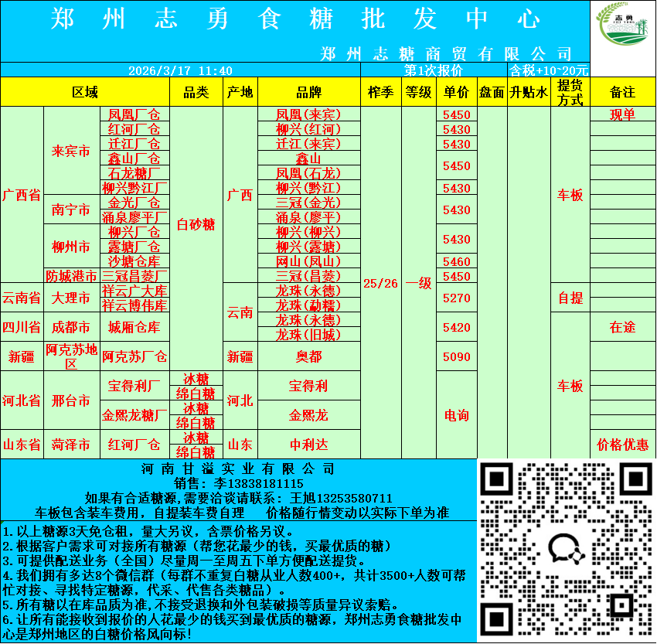Click the 5090 price cell for 奥都

coord(457,356)
